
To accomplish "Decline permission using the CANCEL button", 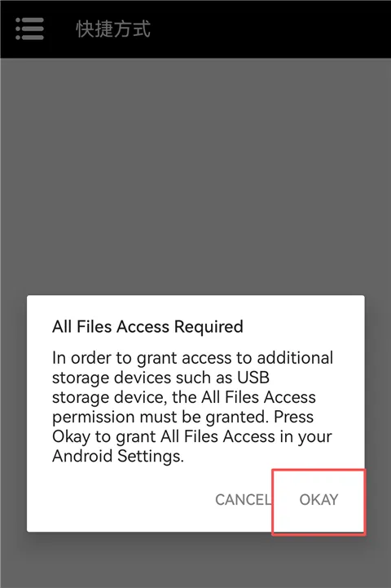I will [243, 500].
